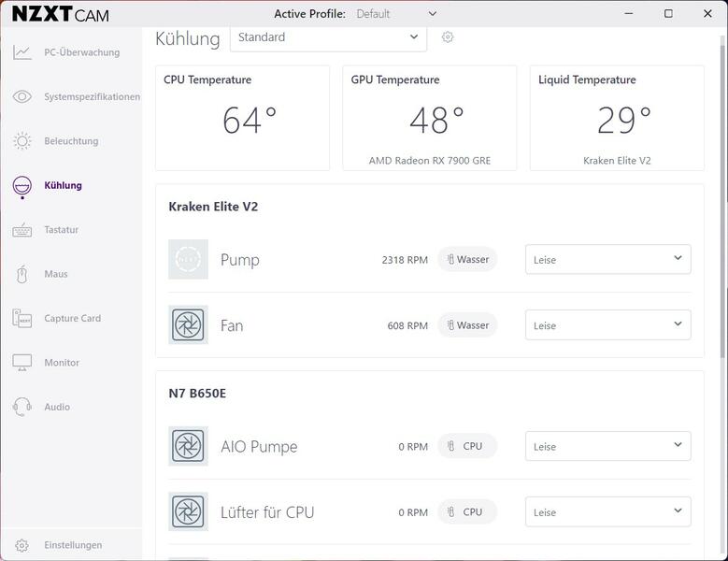
Task: Click the N7 B650E heading
Action: pos(197,394)
